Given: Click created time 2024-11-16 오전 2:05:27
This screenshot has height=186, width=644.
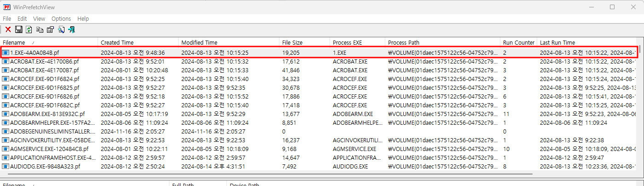Looking at the screenshot, I should point(133,131).
